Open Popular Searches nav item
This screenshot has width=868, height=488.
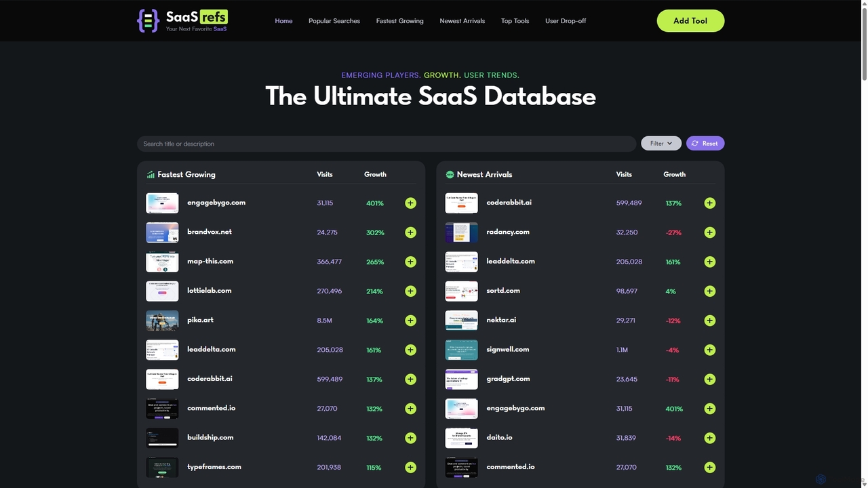(x=334, y=21)
